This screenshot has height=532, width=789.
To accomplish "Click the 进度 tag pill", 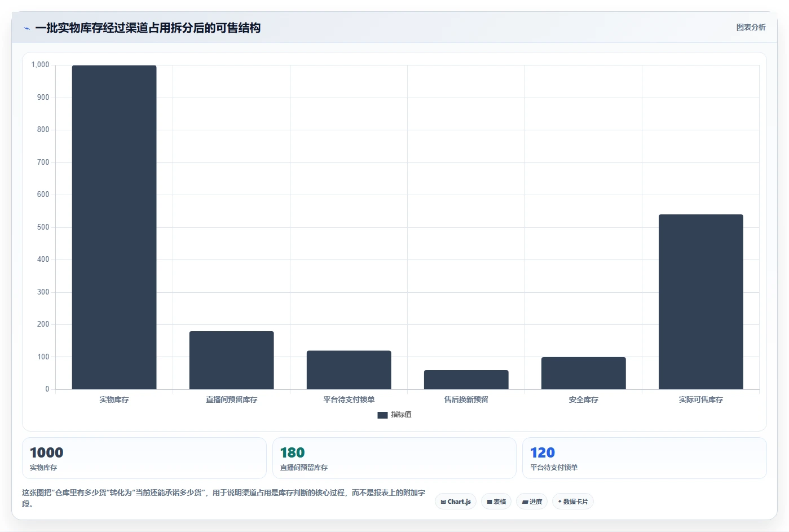I will pyautogui.click(x=532, y=502).
